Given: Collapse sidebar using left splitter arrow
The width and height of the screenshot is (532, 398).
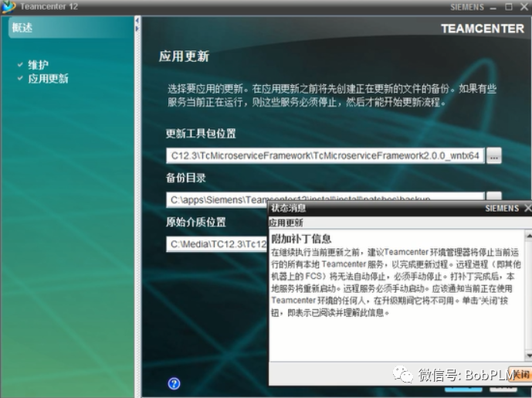Looking at the screenshot, I should [x=137, y=21].
